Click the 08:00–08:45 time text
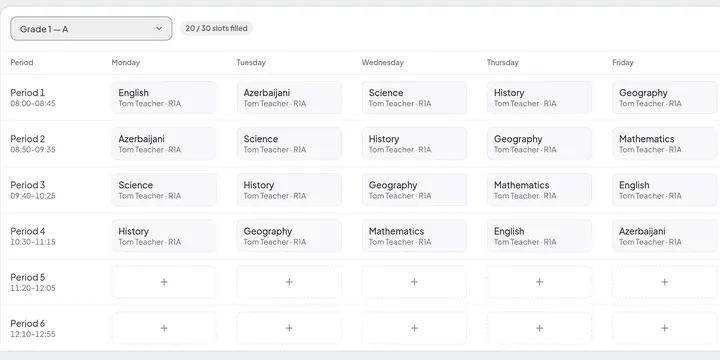Image resolution: width=720 pixels, height=360 pixels. click(x=33, y=103)
